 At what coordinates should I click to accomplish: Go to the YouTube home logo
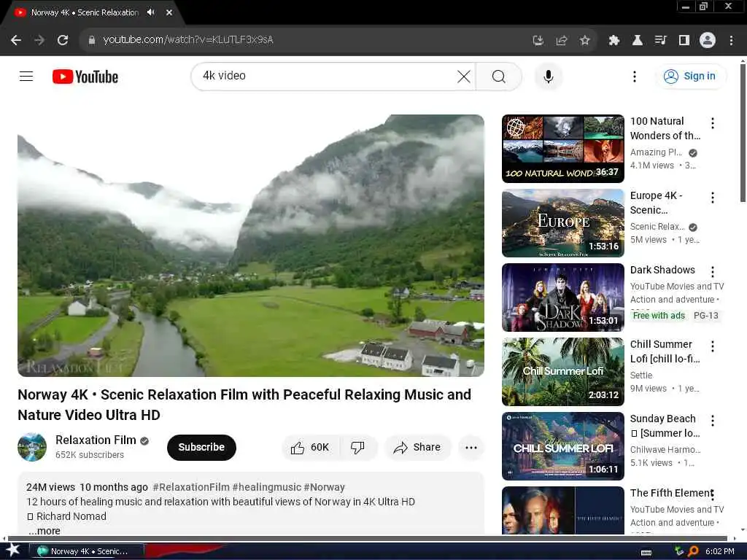tap(85, 77)
